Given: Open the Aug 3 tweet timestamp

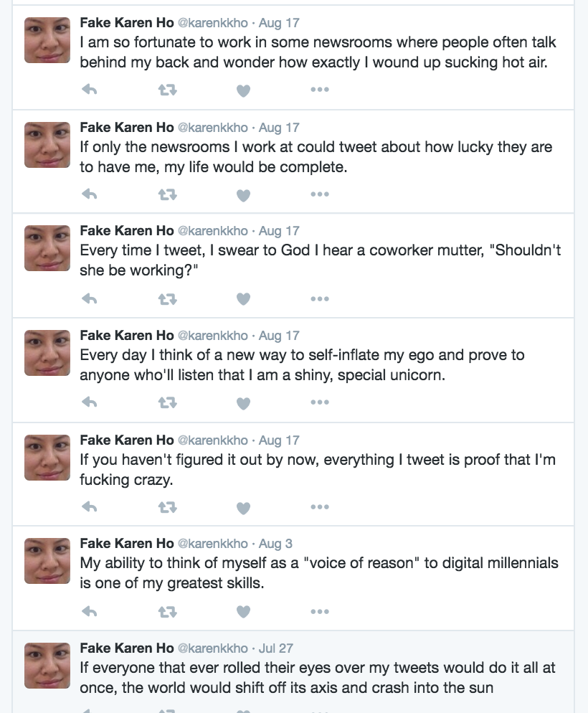Looking at the screenshot, I should point(275,544).
